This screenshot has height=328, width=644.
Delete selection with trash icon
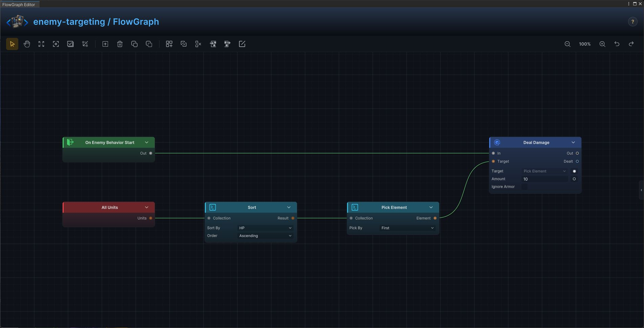tap(120, 44)
